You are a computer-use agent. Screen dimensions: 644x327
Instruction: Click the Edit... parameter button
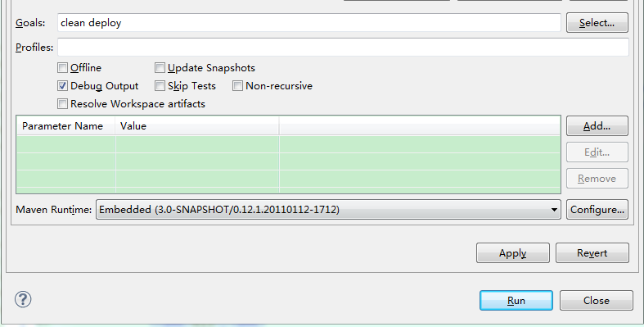point(597,152)
